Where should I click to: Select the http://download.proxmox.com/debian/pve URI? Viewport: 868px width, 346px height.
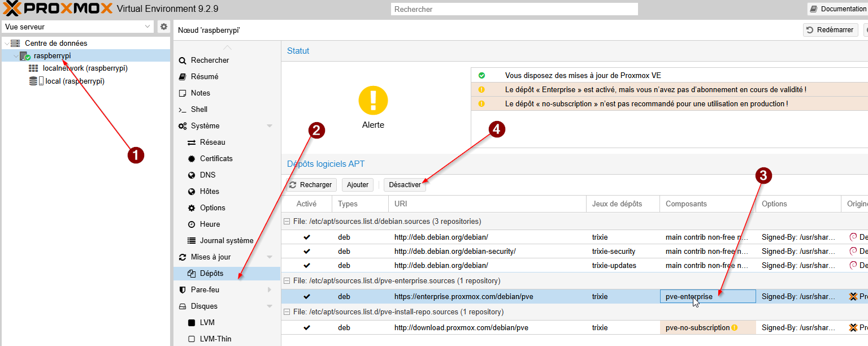point(461,327)
